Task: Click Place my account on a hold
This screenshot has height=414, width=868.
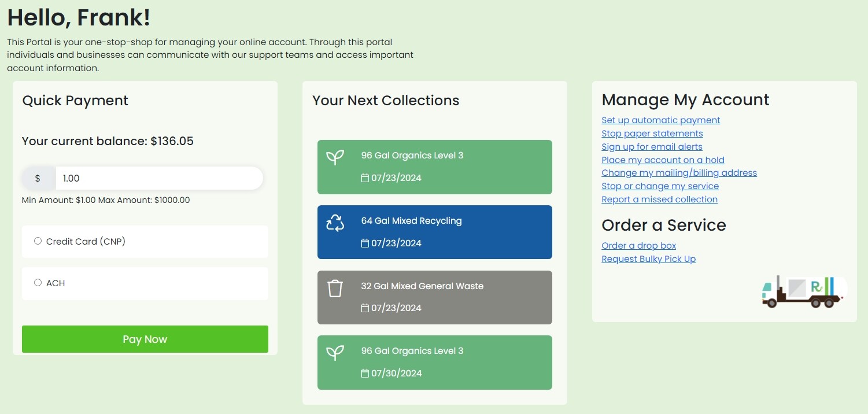Action: (663, 160)
